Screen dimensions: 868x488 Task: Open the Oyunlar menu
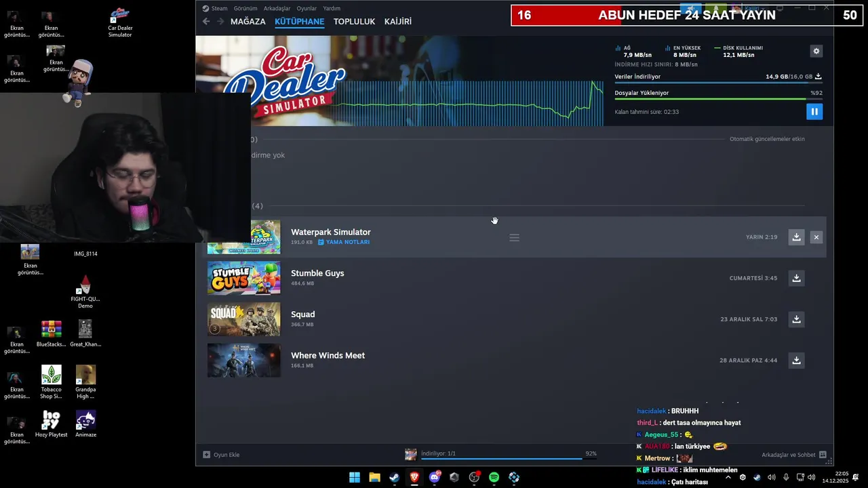tap(307, 8)
